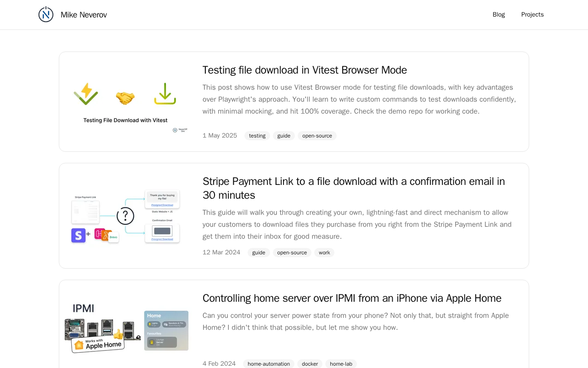Viewport: 588px width, 368px height.
Task: Select the 'open-source' tag on the Vitest post
Action: (x=317, y=136)
